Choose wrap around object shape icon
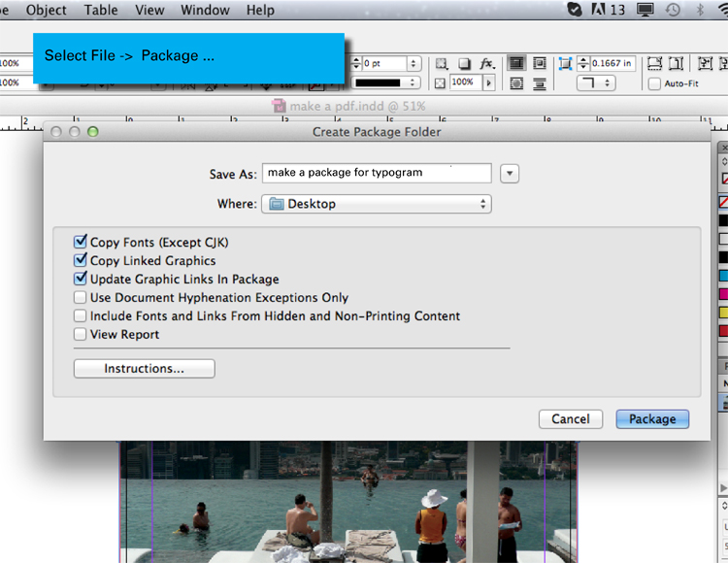 click(x=516, y=83)
